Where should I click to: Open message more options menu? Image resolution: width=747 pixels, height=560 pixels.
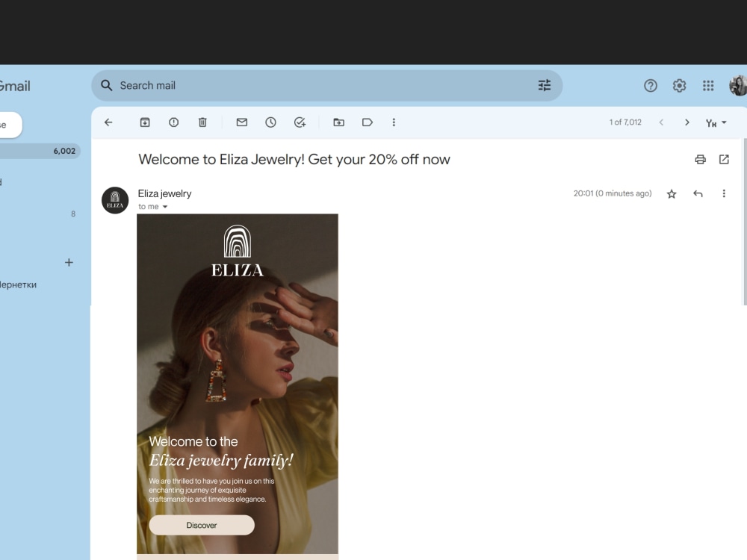[724, 193]
